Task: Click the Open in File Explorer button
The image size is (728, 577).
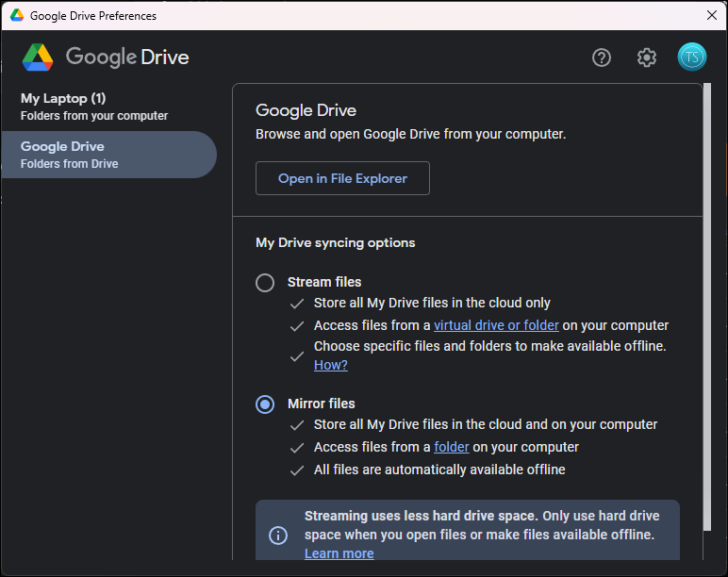Action: [342, 179]
